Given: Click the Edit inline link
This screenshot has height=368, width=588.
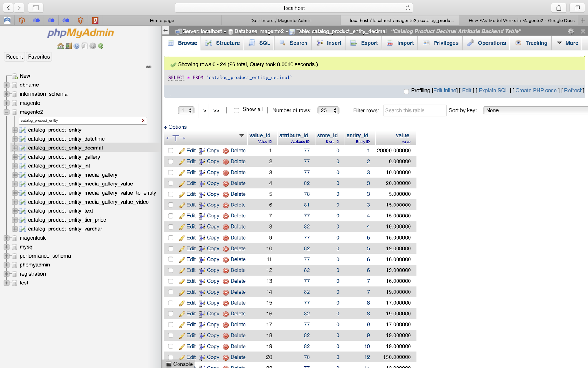Looking at the screenshot, I should coord(445,91).
